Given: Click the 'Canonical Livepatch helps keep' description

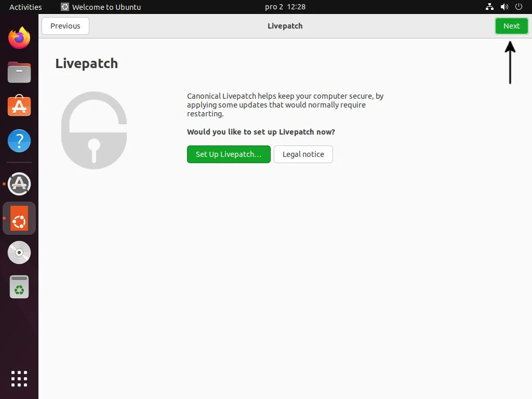Looking at the screenshot, I should [x=285, y=105].
